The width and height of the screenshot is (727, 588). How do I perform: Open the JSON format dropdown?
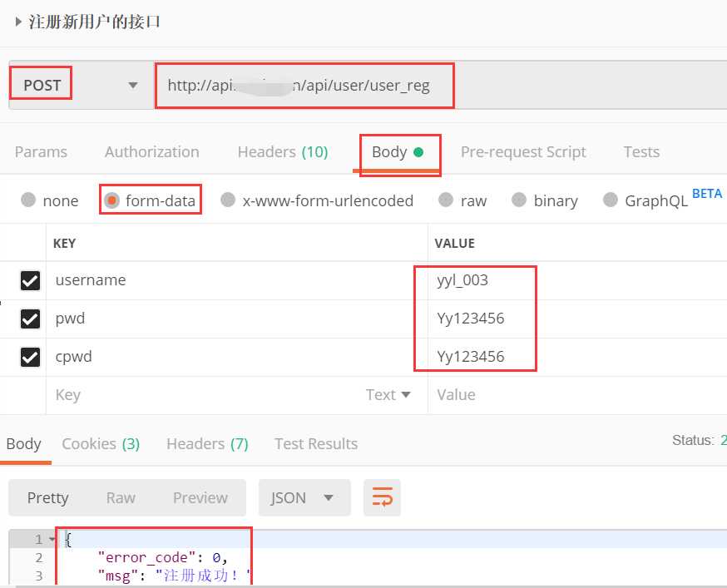304,497
